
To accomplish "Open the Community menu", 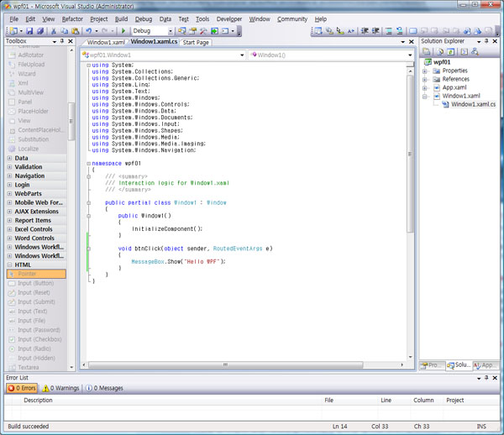I will point(292,19).
